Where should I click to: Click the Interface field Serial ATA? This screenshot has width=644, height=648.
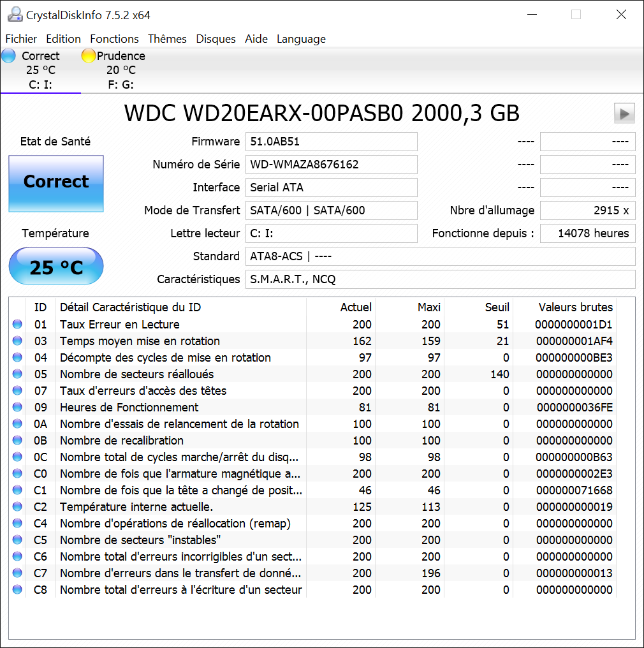tap(332, 188)
